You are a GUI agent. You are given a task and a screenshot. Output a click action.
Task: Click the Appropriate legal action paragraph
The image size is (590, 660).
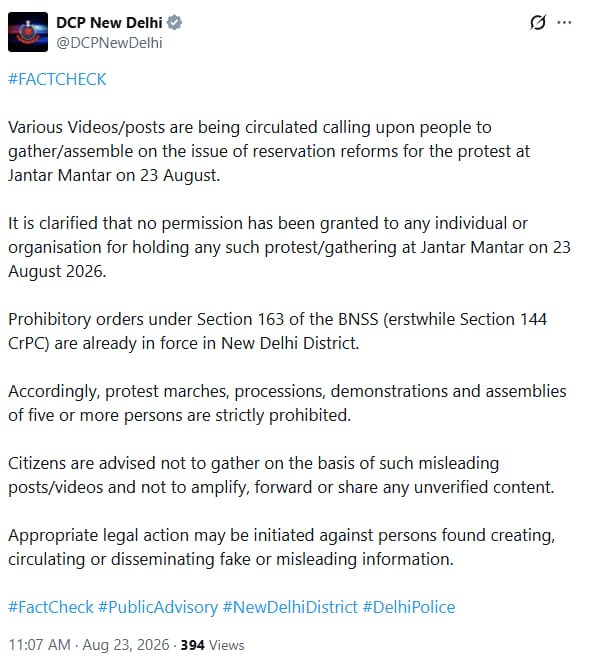coord(282,547)
